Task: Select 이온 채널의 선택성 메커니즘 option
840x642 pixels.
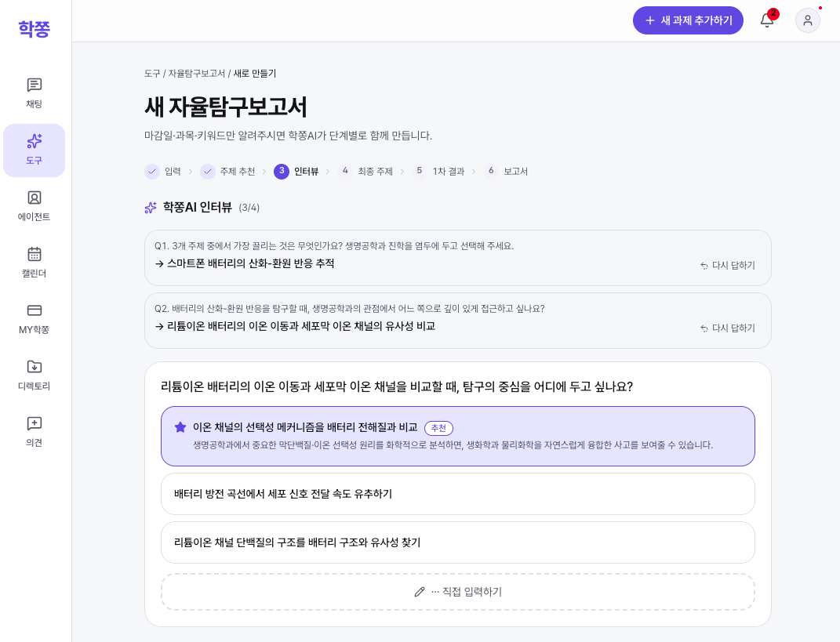Action: pyautogui.click(x=458, y=436)
